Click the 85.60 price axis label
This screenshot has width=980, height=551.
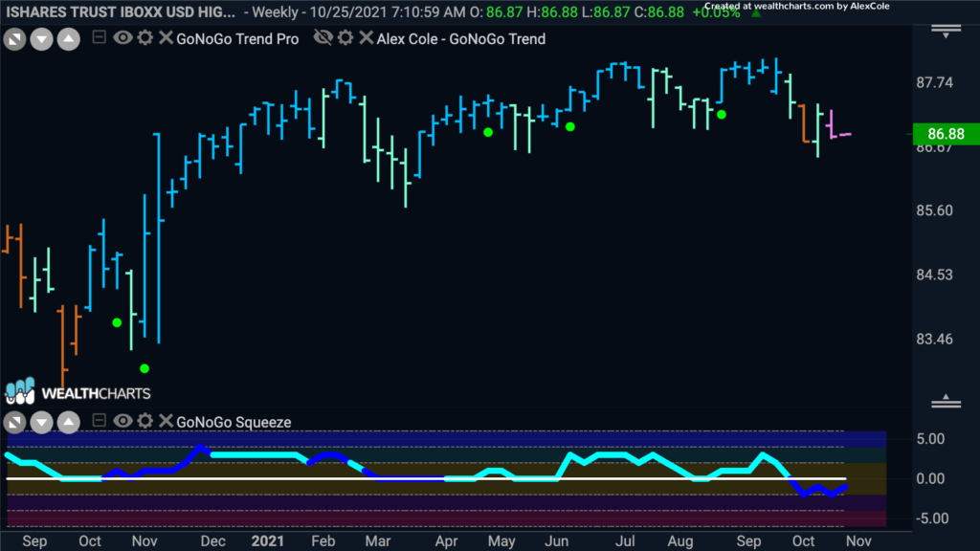935,210
